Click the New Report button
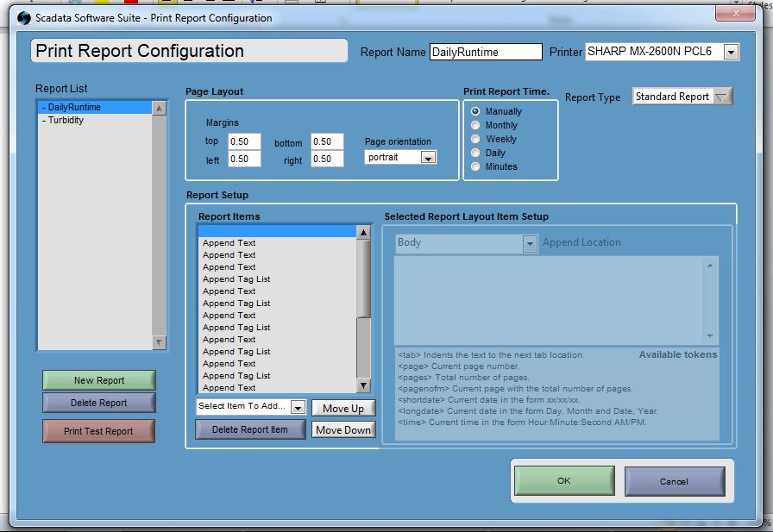The width and height of the screenshot is (773, 532). pos(98,379)
